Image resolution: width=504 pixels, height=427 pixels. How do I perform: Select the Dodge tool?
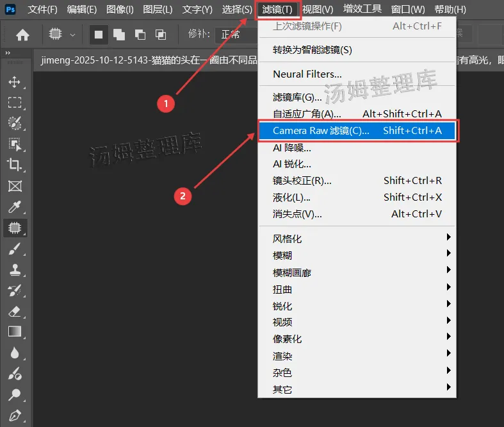[x=15, y=394]
